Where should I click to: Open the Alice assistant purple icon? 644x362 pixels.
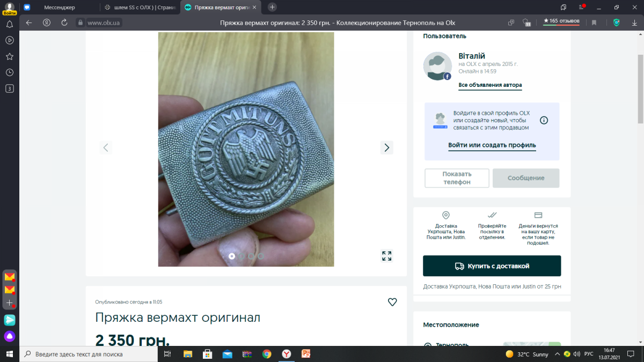tap(10, 337)
